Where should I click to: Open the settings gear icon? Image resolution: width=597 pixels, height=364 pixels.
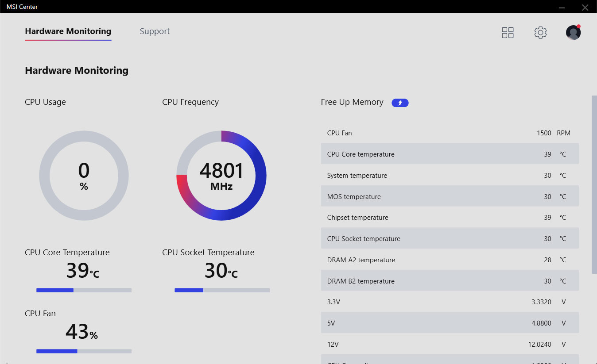[540, 32]
